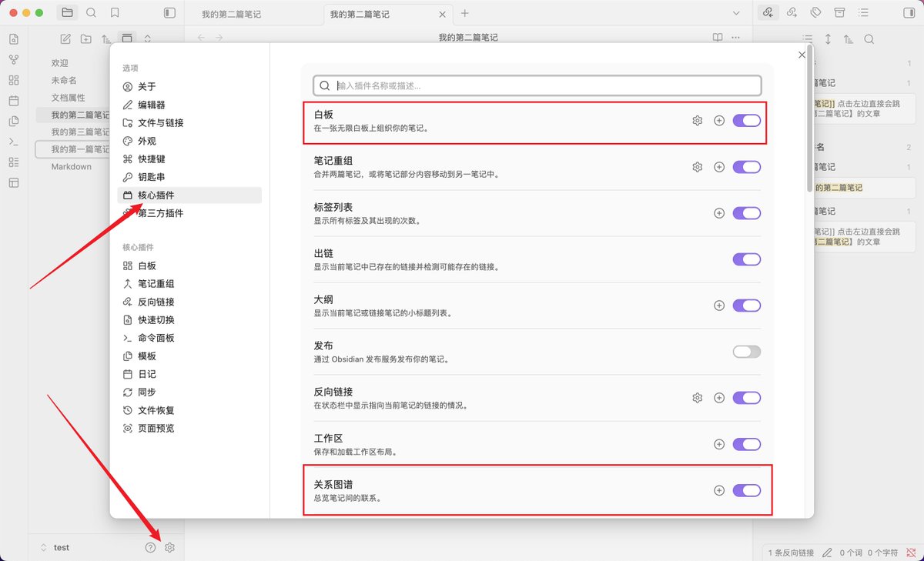
Task: Open help question mark icon
Action: tap(150, 547)
